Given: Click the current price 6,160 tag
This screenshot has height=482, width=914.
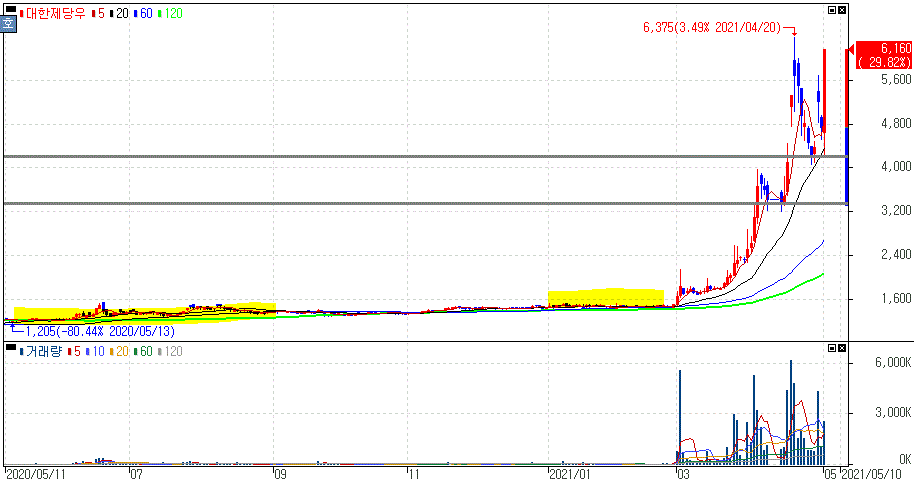Looking at the screenshot, I should [x=884, y=55].
